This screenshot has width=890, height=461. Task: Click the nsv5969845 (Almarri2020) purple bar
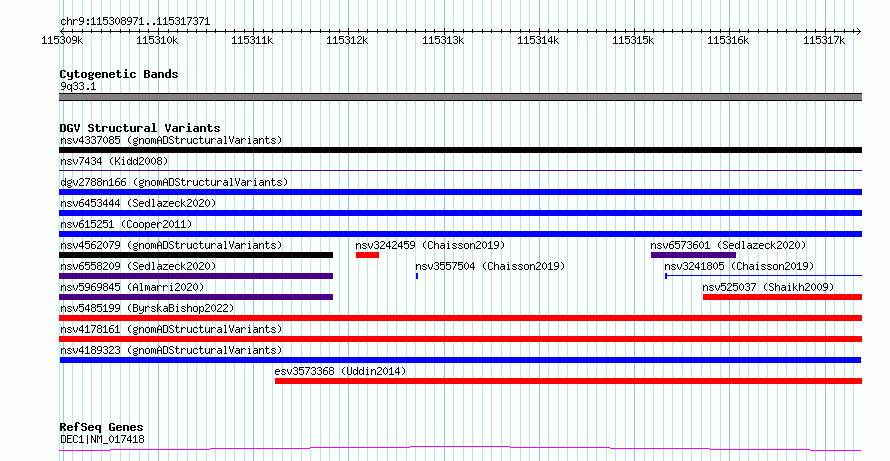pos(196,297)
